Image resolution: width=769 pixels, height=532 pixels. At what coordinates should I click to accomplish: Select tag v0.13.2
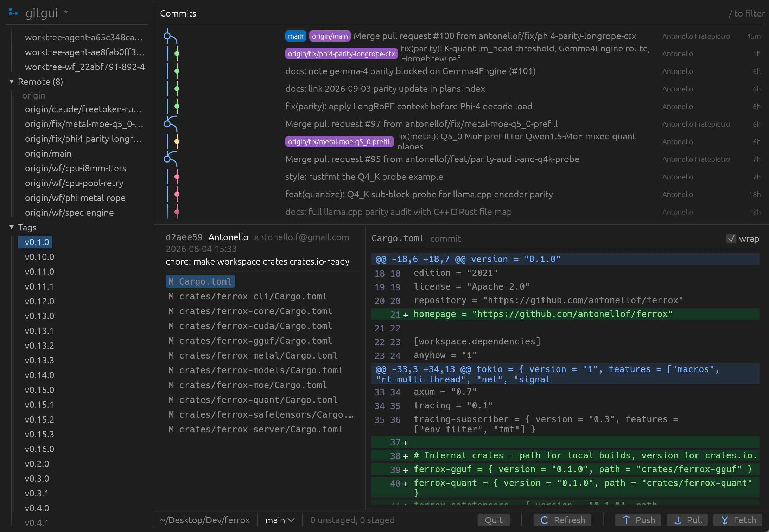pyautogui.click(x=39, y=346)
